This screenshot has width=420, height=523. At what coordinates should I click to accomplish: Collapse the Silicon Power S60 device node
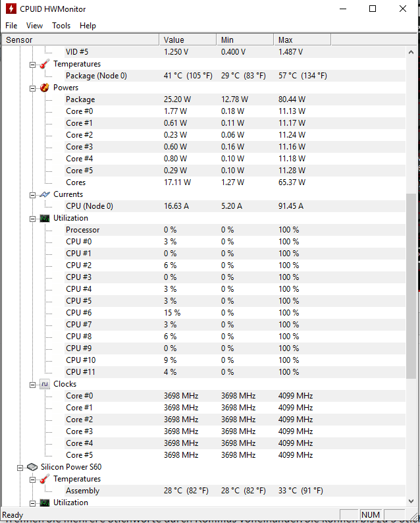coord(20,467)
